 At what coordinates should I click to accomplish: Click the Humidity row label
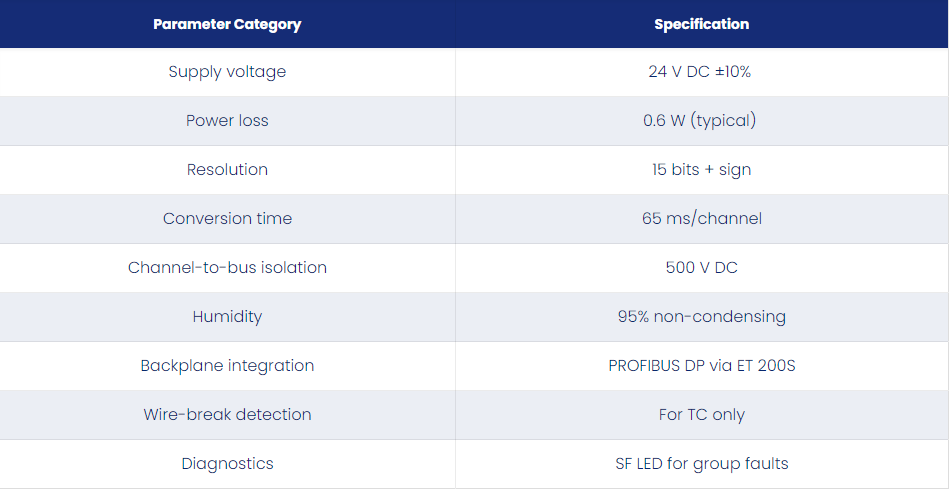tap(227, 317)
